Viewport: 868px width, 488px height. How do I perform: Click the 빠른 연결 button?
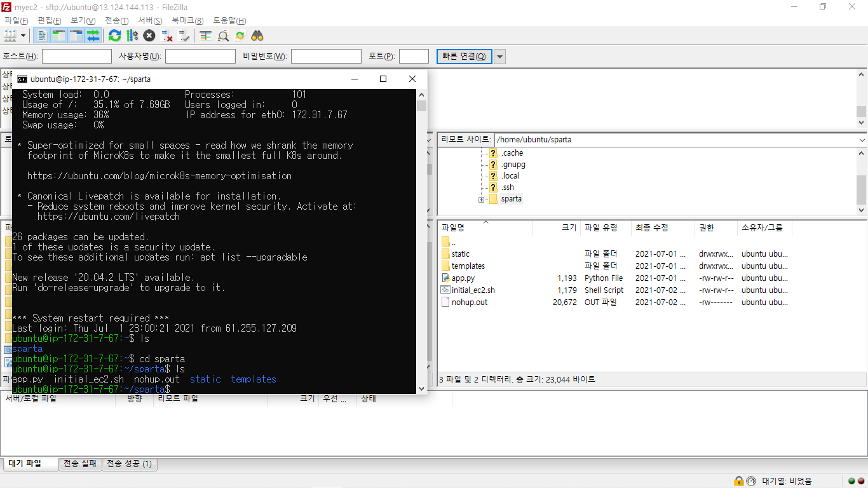pyautogui.click(x=464, y=57)
